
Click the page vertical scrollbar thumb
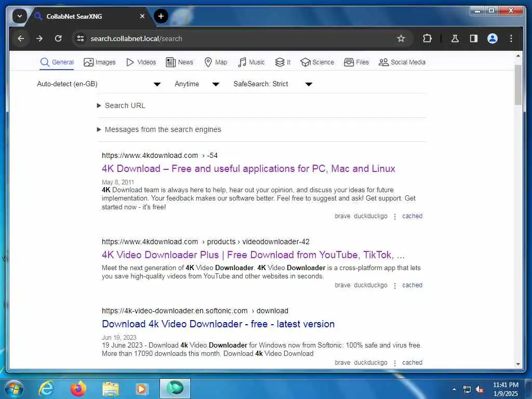click(518, 85)
